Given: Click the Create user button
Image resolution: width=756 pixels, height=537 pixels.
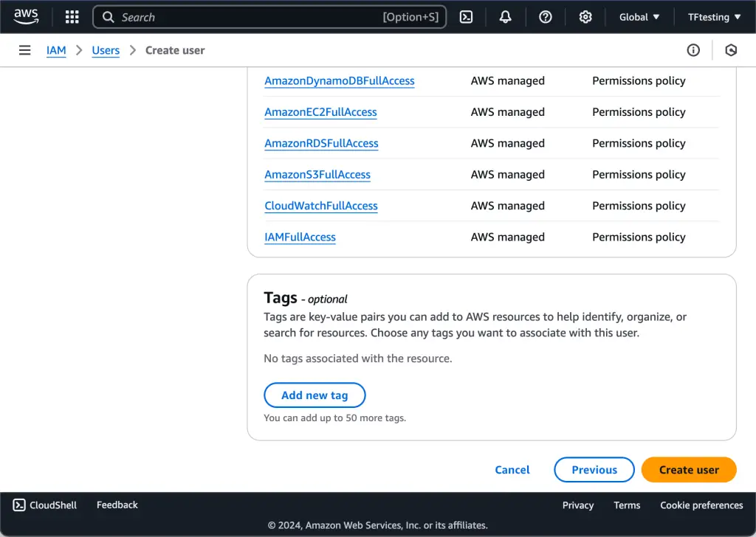Looking at the screenshot, I should coord(688,469).
